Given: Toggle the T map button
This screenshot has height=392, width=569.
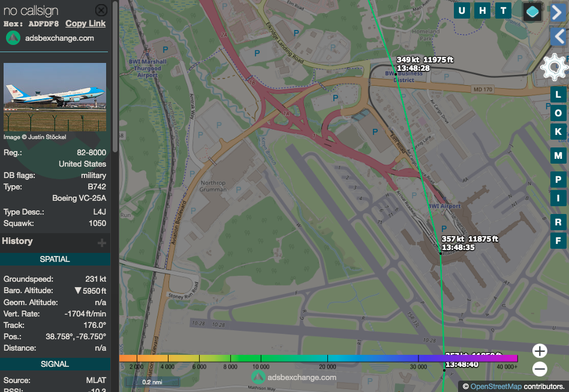Looking at the screenshot, I should (503, 11).
